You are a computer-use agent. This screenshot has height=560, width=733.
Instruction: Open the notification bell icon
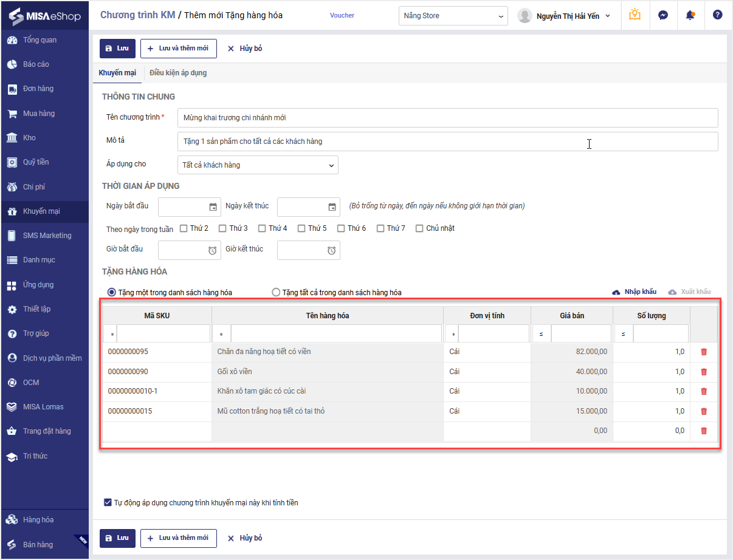(690, 15)
